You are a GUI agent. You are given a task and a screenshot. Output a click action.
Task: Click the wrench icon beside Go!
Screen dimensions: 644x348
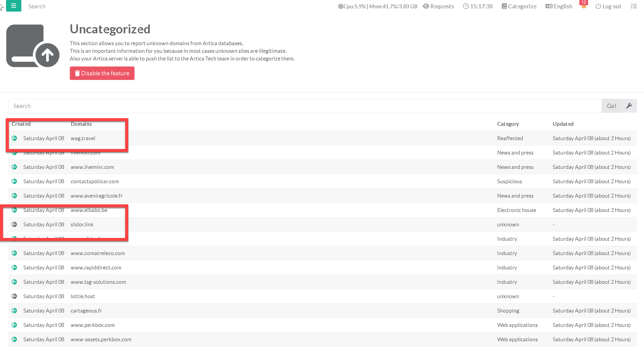pos(629,106)
